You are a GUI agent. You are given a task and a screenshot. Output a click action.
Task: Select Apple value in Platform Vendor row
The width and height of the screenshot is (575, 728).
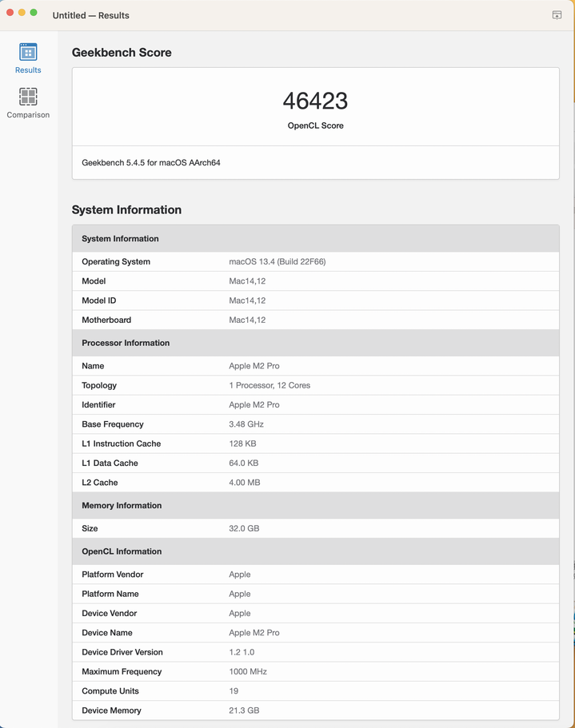coord(240,575)
